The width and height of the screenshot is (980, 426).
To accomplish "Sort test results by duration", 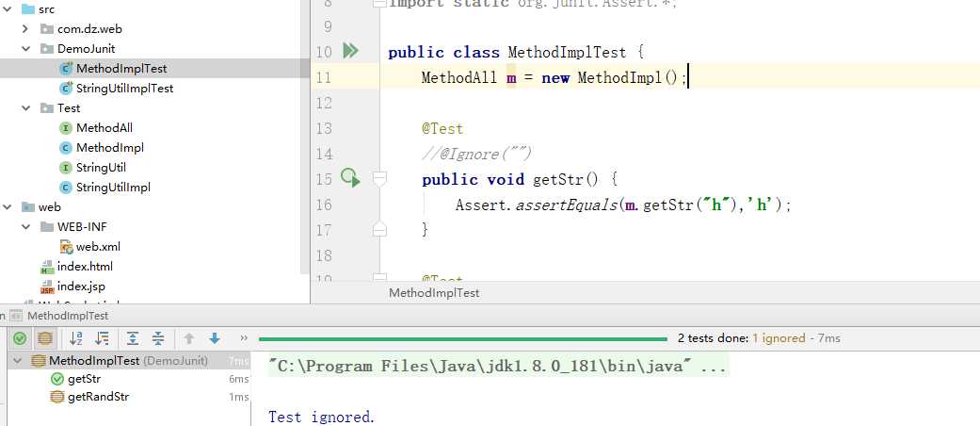I will tap(102, 339).
